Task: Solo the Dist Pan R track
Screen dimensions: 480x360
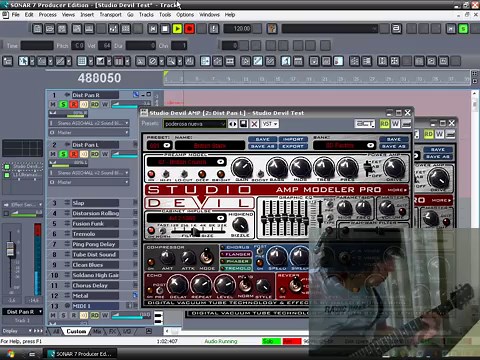Action: 63,104
